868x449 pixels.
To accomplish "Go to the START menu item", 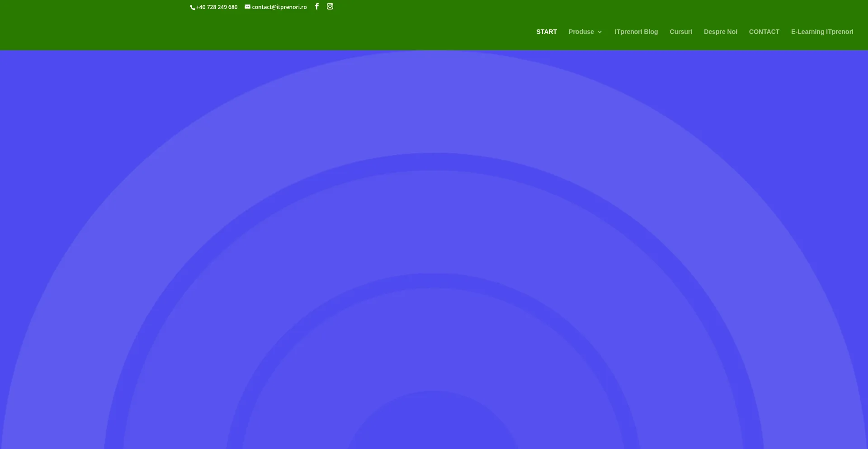I will pyautogui.click(x=546, y=32).
